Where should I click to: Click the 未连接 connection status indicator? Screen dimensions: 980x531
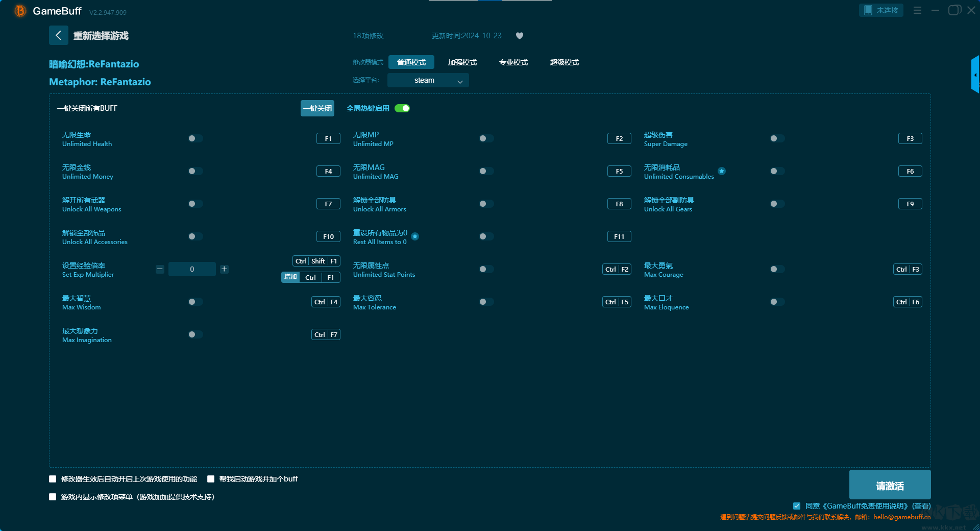pos(881,10)
